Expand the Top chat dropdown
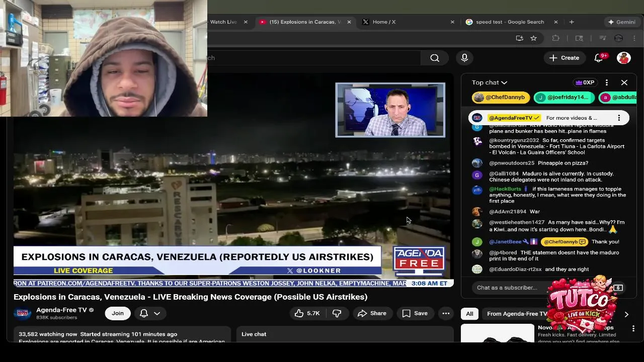Screen dimensions: 644x362 pos(490,82)
